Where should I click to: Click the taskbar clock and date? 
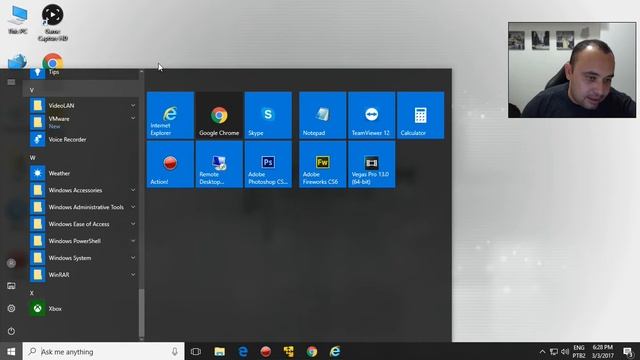(x=603, y=351)
